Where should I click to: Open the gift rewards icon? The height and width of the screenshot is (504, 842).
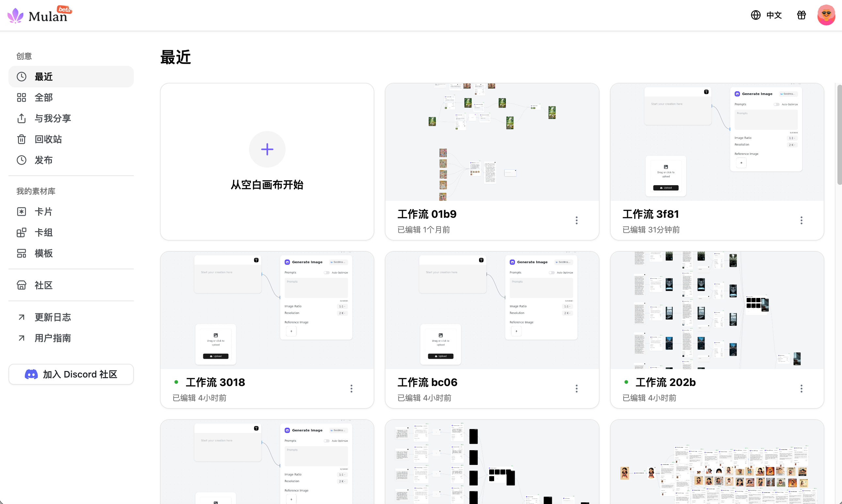[x=801, y=15]
